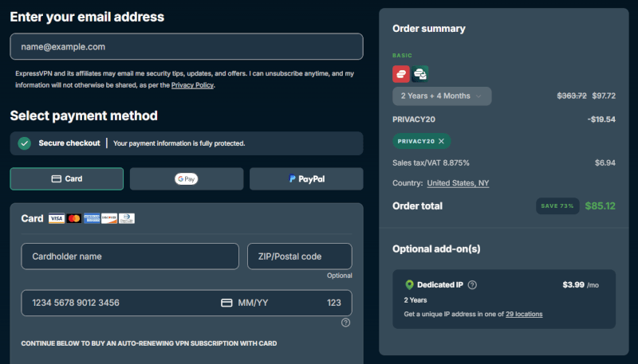Click the American Express logo
The height and width of the screenshot is (364, 638).
tap(92, 218)
